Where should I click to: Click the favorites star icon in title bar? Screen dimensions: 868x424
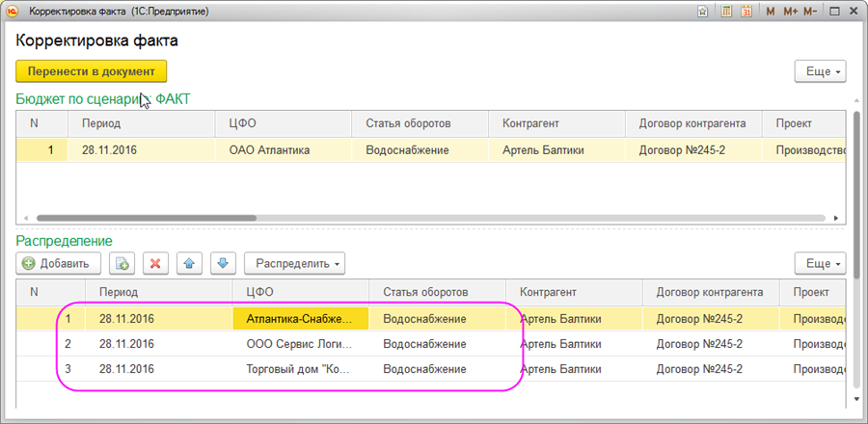701,12
